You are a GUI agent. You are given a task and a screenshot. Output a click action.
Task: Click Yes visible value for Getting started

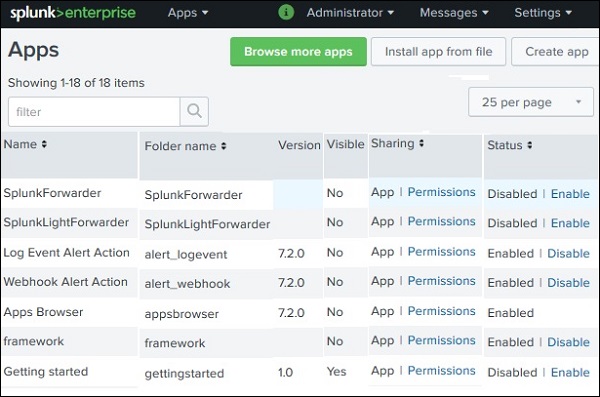336,371
